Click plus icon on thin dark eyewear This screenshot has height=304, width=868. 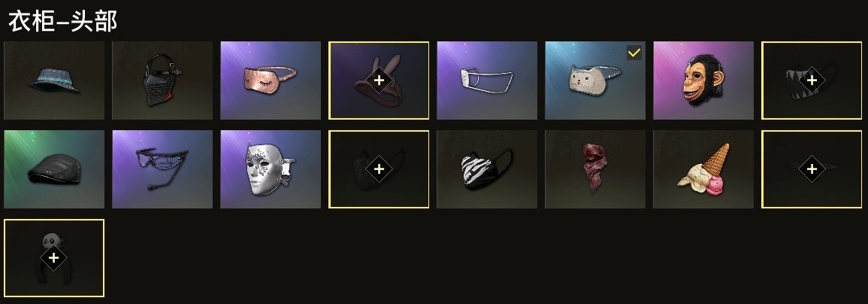(812, 169)
